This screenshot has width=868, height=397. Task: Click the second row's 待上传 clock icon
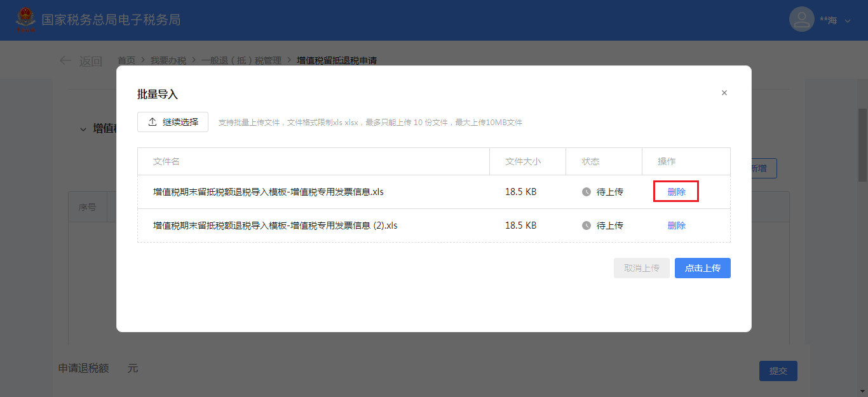point(586,225)
